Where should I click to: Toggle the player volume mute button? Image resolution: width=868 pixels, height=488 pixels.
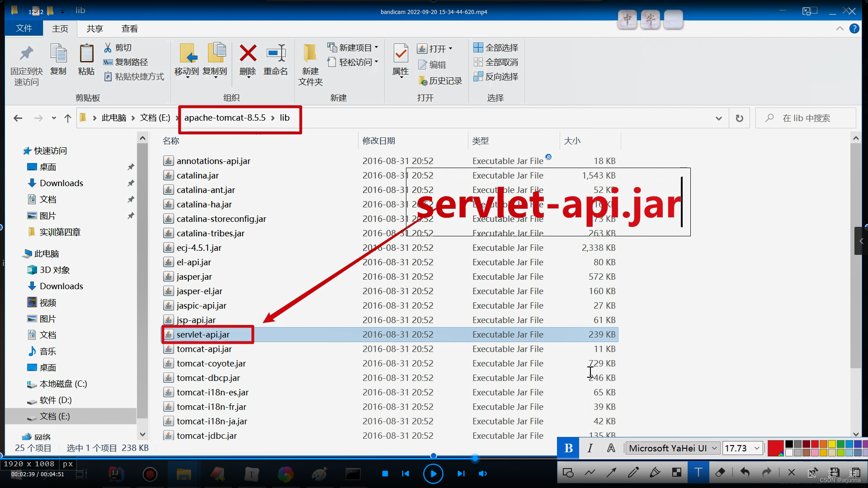[x=482, y=474]
